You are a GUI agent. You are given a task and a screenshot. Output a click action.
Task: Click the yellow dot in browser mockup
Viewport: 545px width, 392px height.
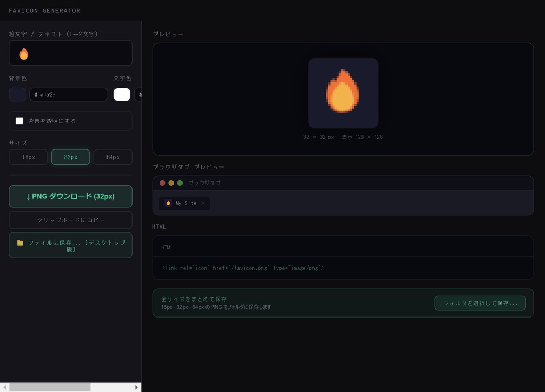tap(171, 183)
